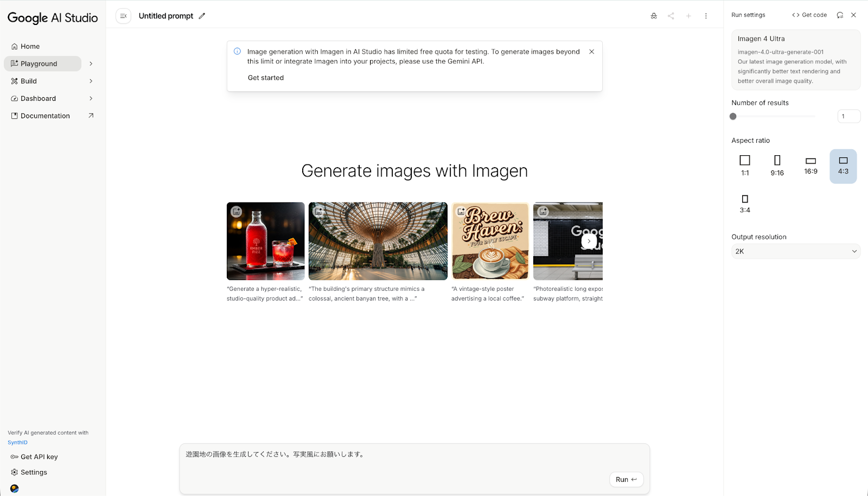Start a new prompt with the plus icon

[688, 16]
